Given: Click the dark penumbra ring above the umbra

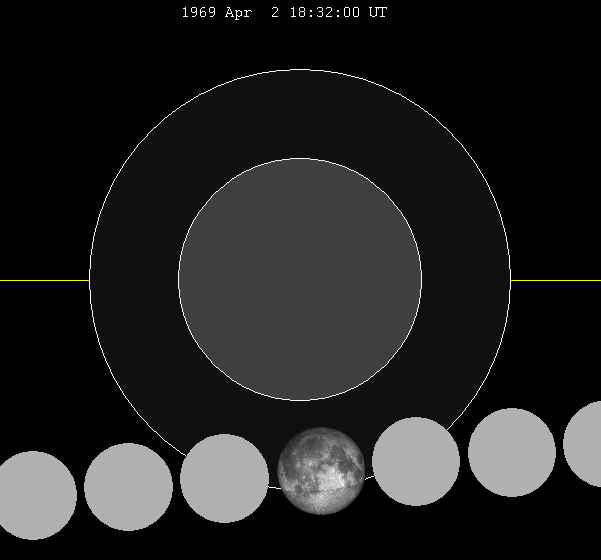Looking at the screenshot, I should point(300,114).
